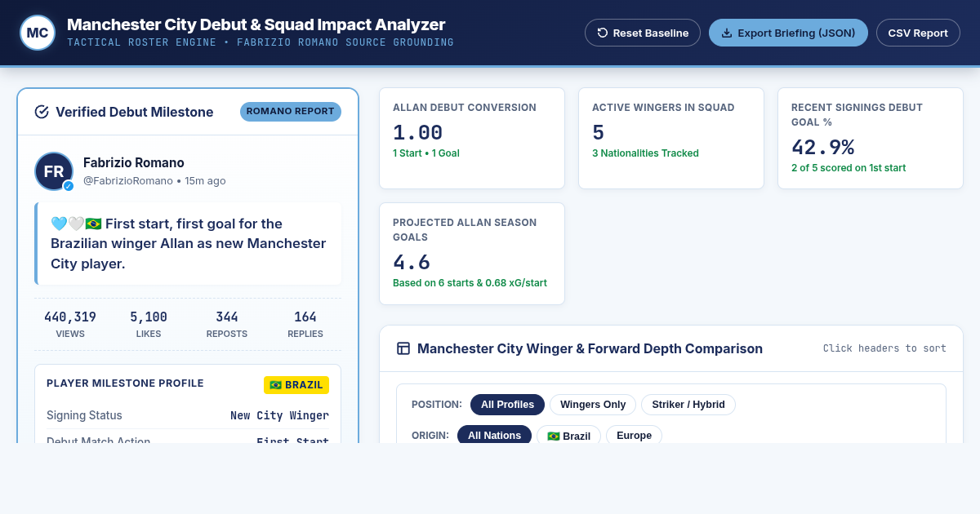The height and width of the screenshot is (514, 980).
Task: Click the 440,319 views stat
Action: coord(70,324)
